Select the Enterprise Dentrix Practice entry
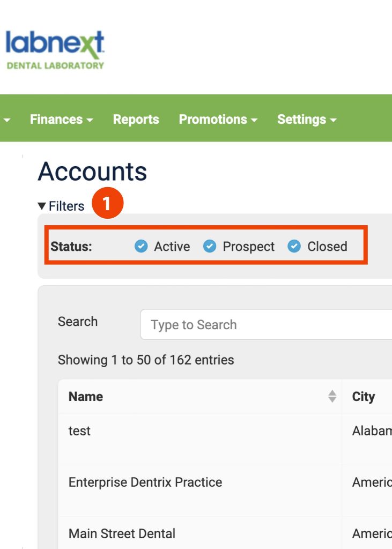Screen dimensions: 392x549 [145, 482]
